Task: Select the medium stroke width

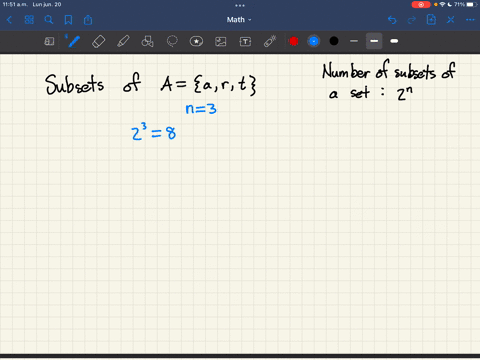Action: (x=374, y=41)
